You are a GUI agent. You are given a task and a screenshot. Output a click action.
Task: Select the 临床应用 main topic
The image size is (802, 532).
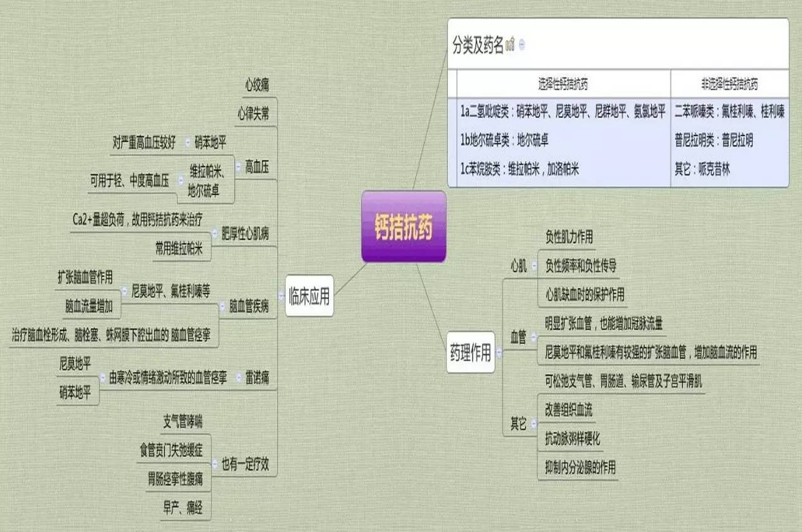pos(309,296)
